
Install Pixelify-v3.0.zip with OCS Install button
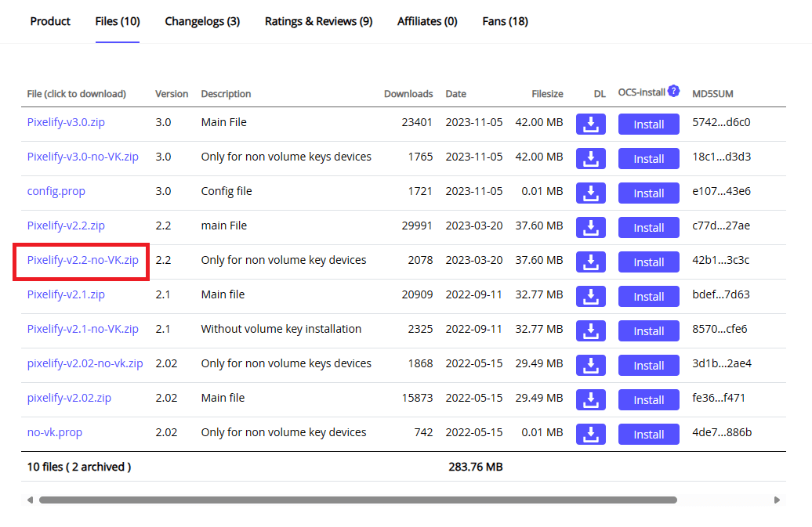pyautogui.click(x=648, y=125)
